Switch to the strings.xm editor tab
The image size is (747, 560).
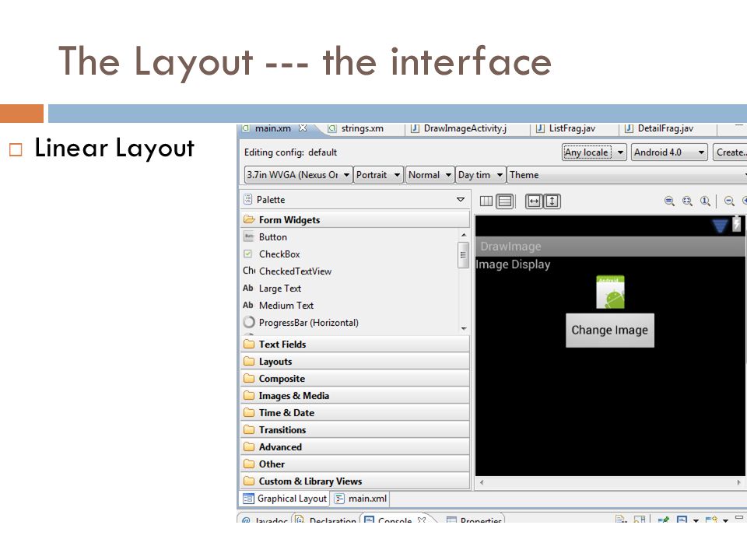tap(362, 128)
